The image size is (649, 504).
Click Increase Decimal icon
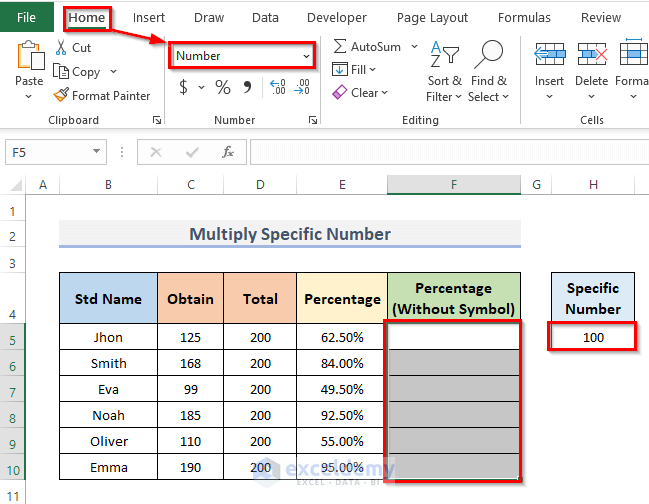click(x=277, y=88)
